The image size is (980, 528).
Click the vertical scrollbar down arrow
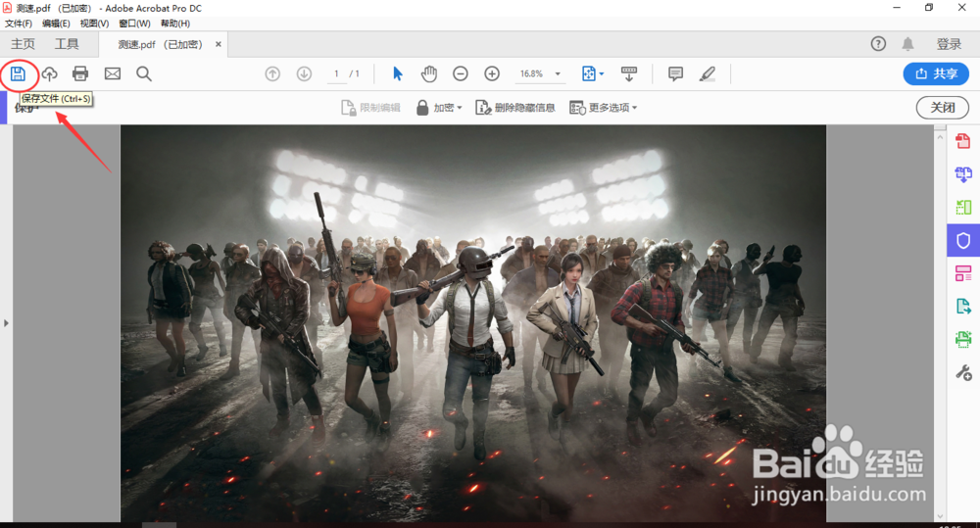[x=940, y=516]
